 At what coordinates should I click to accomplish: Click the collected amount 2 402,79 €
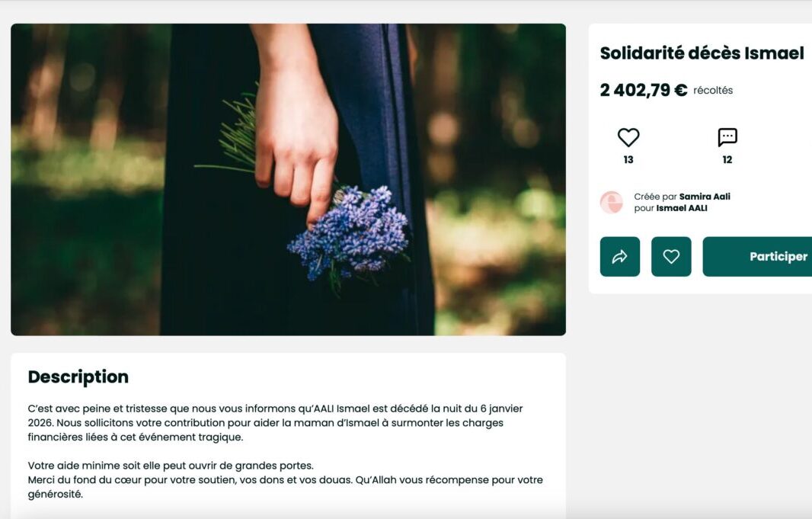pyautogui.click(x=635, y=90)
